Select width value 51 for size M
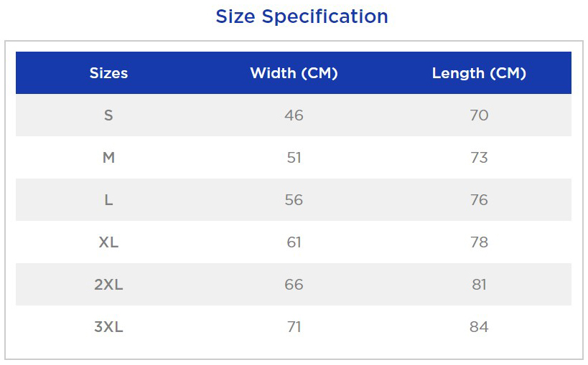The height and width of the screenshot is (365, 588). 294,157
